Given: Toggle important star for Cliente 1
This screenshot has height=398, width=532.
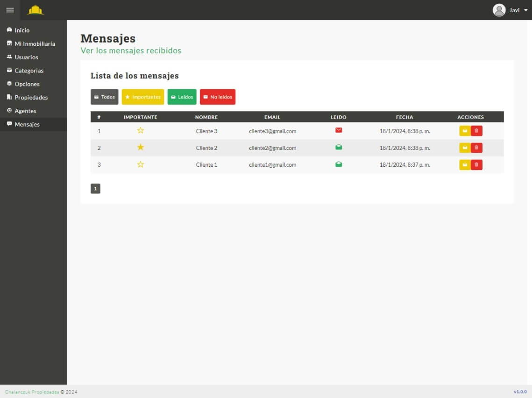Looking at the screenshot, I should [x=141, y=164].
